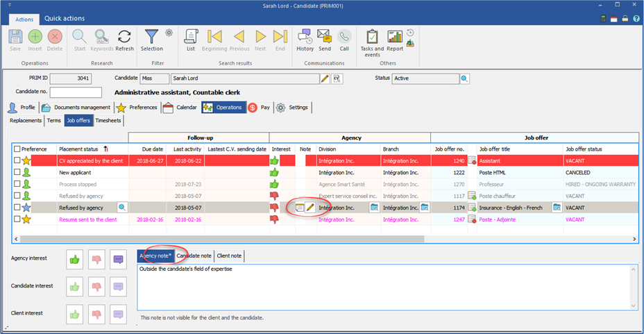Viewport: 644px width, 334px height.
Task: Open the Keywords search tool
Action: point(101,37)
